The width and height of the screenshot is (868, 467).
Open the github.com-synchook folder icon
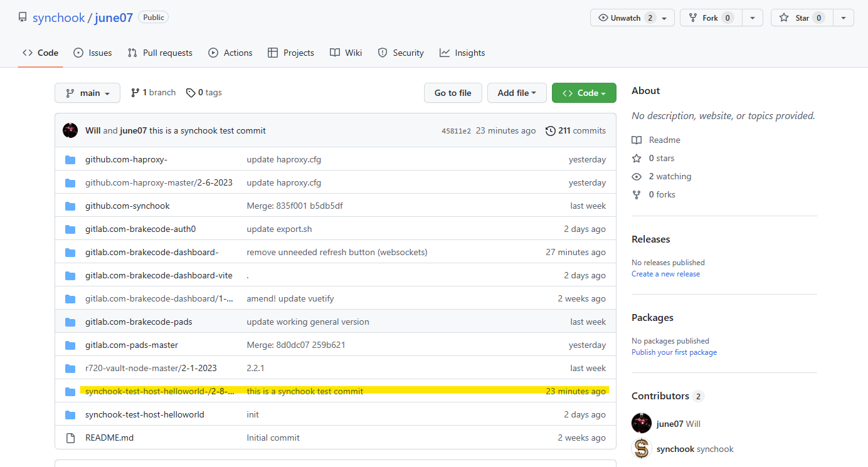coord(70,205)
